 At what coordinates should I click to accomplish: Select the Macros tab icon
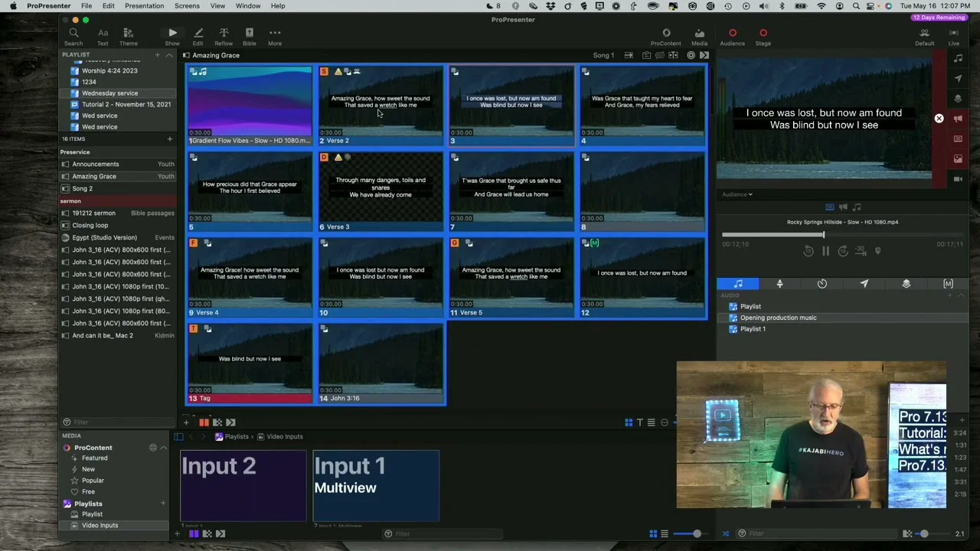[x=948, y=284]
